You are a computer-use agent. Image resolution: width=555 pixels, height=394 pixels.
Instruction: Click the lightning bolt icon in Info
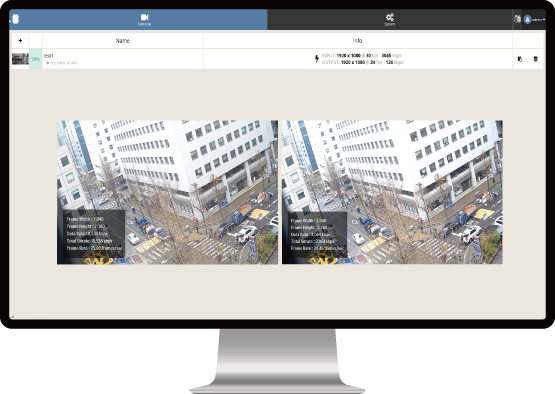click(317, 59)
